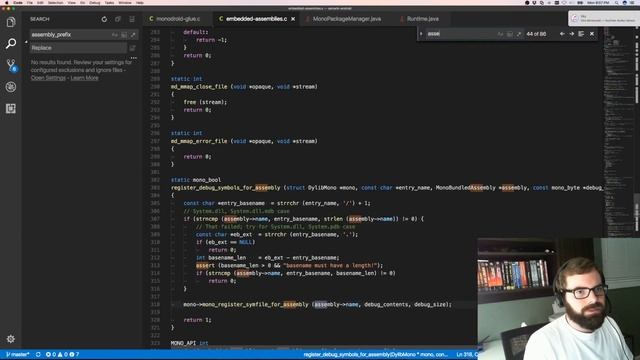Focus the Replace input field

click(78, 48)
